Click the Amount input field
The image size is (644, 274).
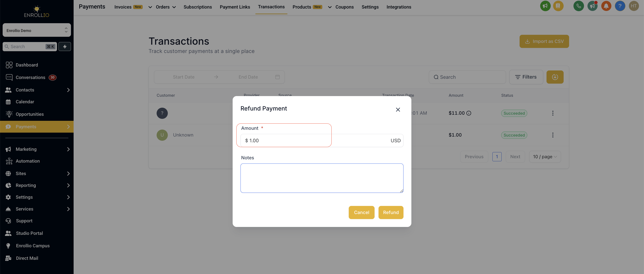[322, 141]
